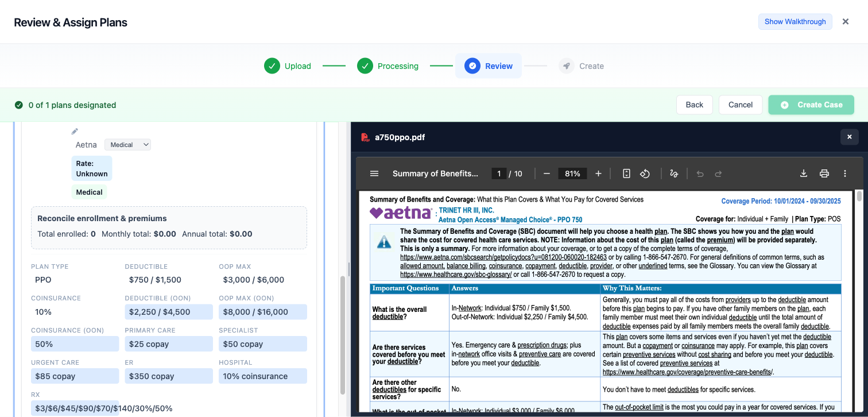Select the fit-to-page icon
868x417 pixels.
pos(626,173)
